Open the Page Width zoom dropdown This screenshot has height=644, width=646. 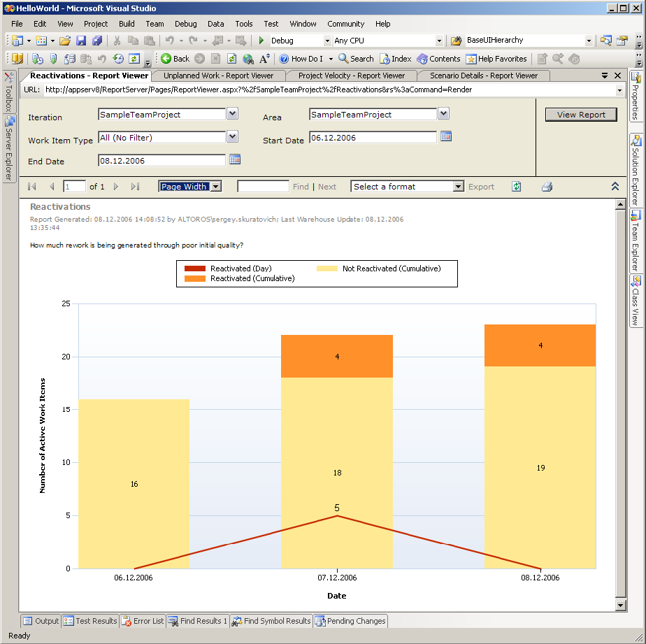pyautogui.click(x=216, y=187)
